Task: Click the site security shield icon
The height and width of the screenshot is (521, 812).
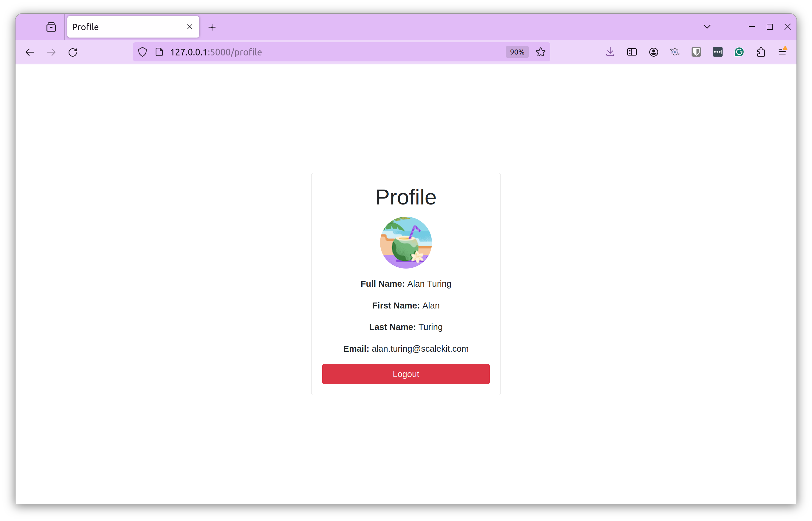Action: (142, 52)
